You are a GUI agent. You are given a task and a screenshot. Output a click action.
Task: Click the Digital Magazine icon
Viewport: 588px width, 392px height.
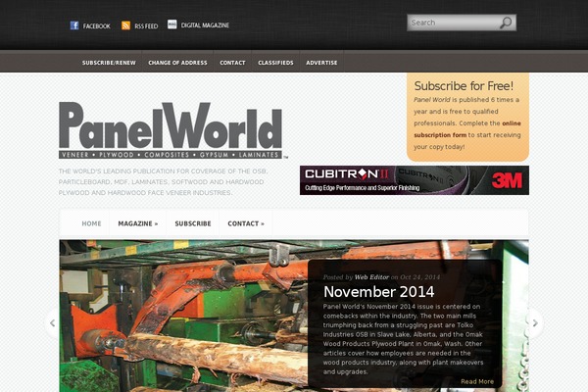(172, 24)
